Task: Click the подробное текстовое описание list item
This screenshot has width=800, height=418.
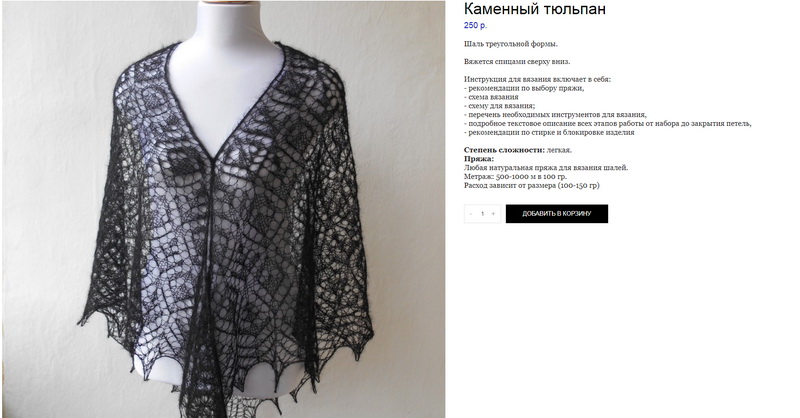Action: tap(608, 124)
